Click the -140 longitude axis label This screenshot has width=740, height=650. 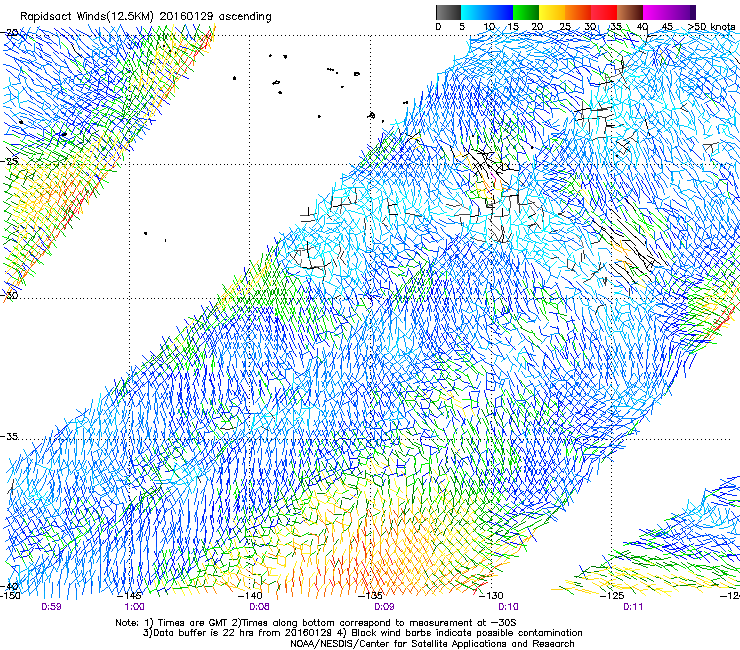[x=251, y=596]
